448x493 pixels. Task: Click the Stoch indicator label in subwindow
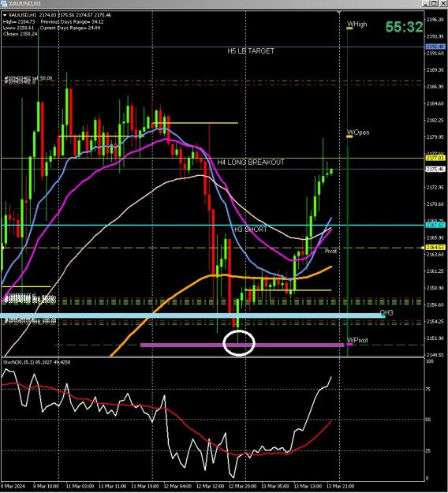tap(36, 362)
